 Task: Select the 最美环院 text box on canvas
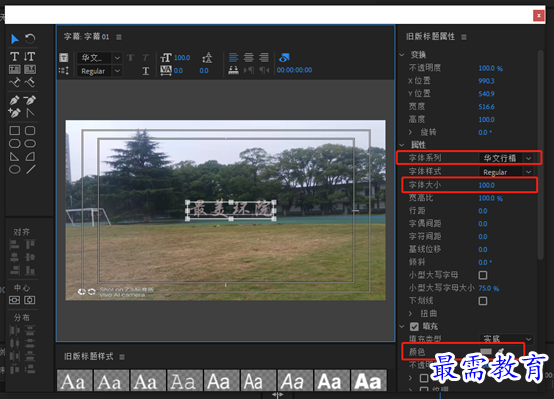231,210
